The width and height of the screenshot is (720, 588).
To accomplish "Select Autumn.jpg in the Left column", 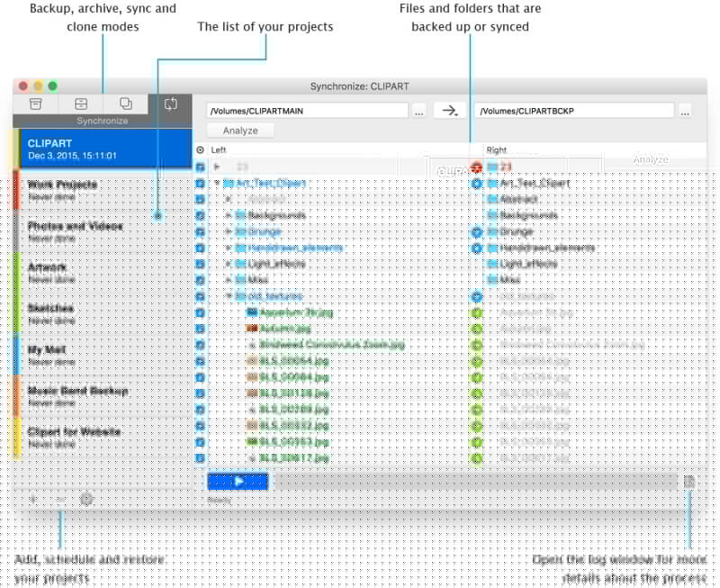I will [x=285, y=329].
